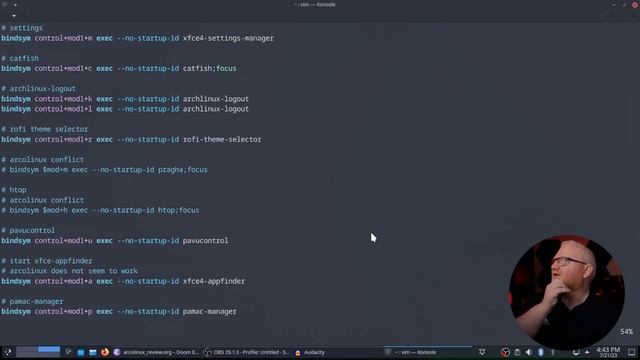Close the Konsole window with red button
The image size is (640, 360).
pos(635,4)
